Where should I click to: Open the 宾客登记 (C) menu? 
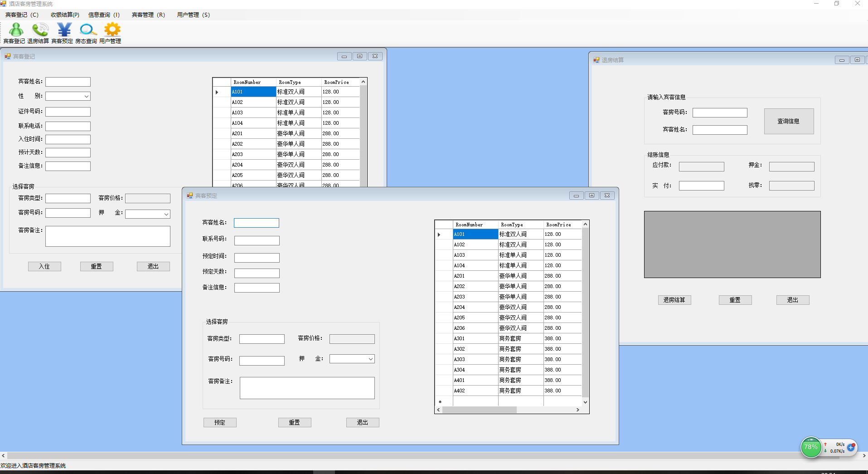22,15
